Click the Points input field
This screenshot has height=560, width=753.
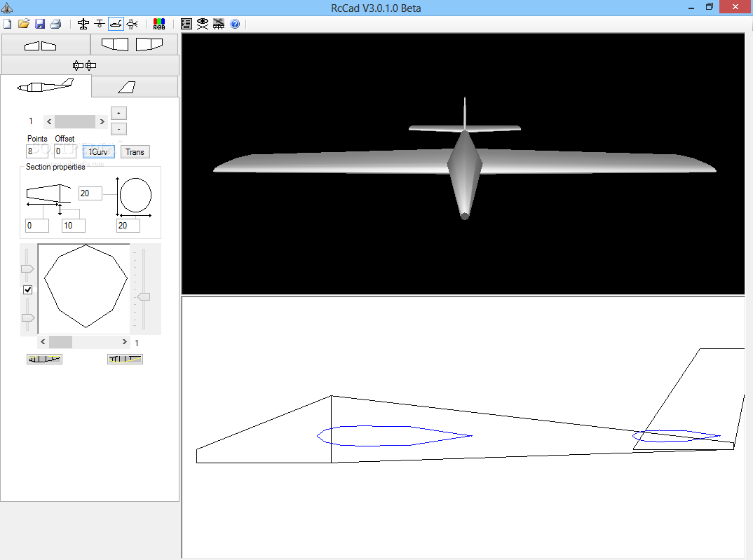point(37,151)
